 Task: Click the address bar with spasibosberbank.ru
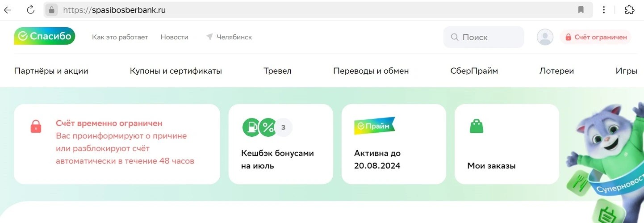318,10
